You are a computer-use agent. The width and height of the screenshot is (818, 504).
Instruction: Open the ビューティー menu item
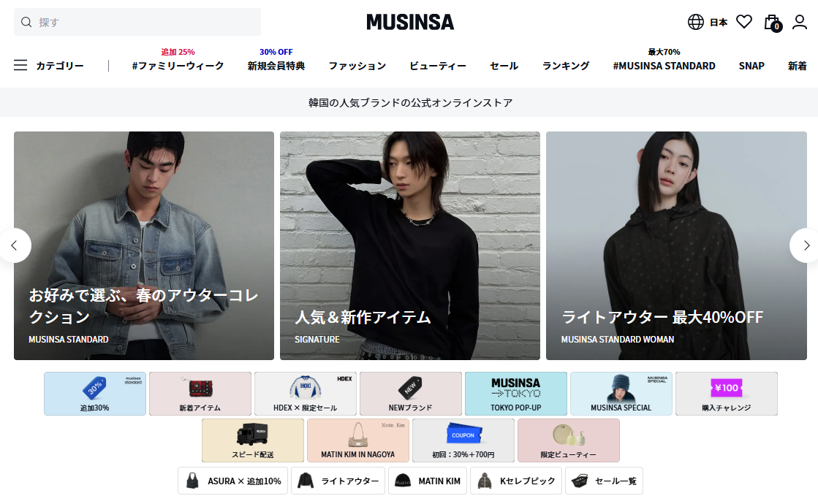tap(438, 66)
